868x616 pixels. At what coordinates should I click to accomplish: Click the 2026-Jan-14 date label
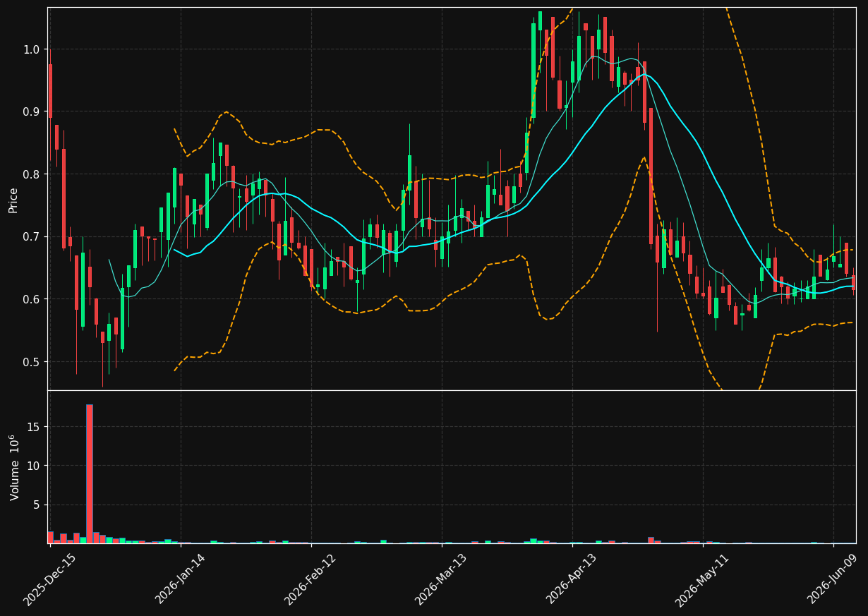(x=180, y=580)
